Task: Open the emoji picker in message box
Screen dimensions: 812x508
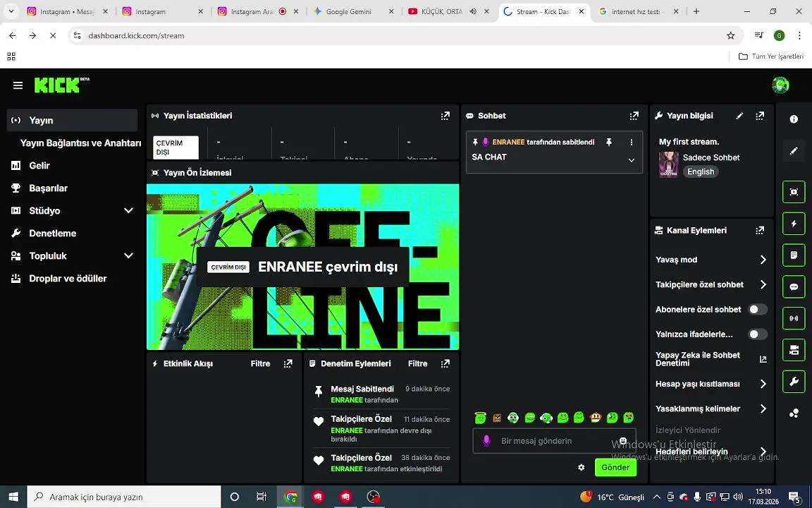Action: coord(623,440)
